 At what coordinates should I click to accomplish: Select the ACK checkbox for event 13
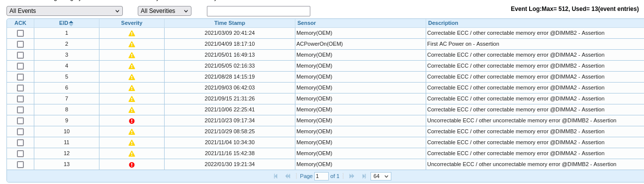coord(20,165)
